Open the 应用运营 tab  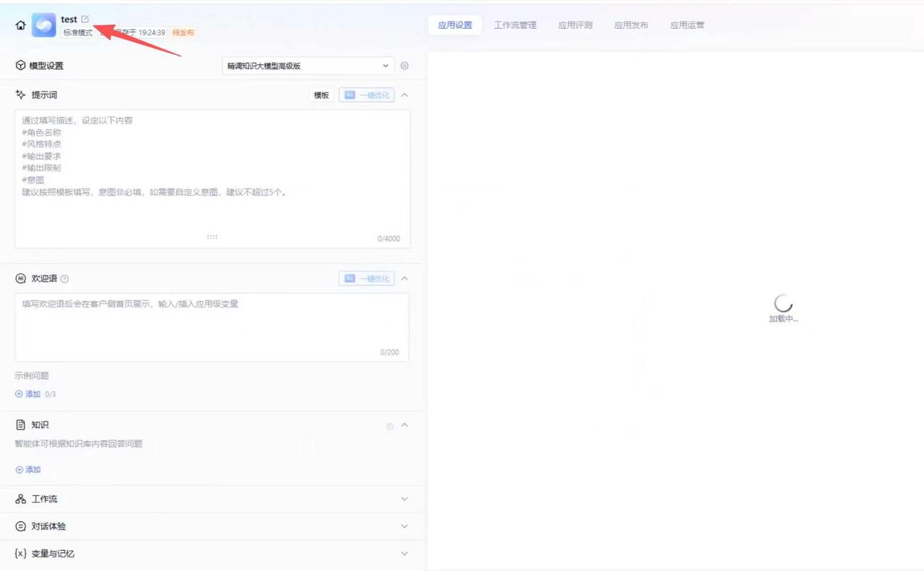[687, 25]
